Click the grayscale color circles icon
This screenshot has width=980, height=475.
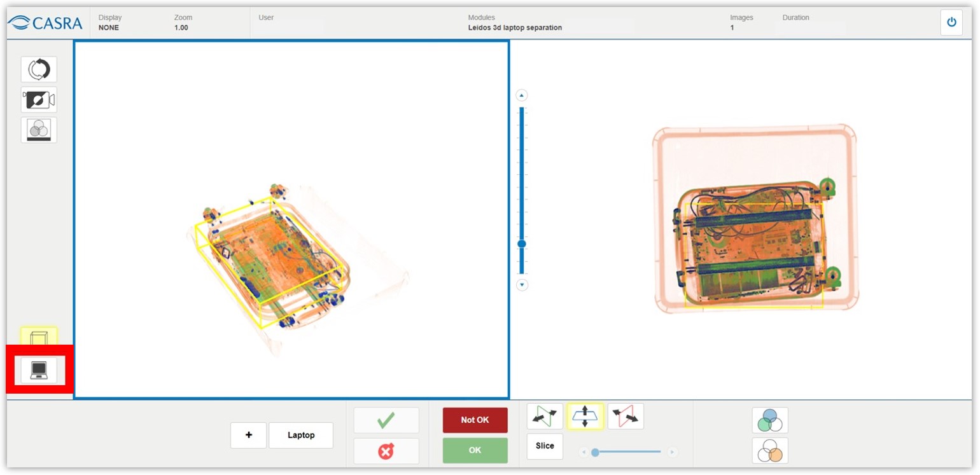(x=39, y=130)
